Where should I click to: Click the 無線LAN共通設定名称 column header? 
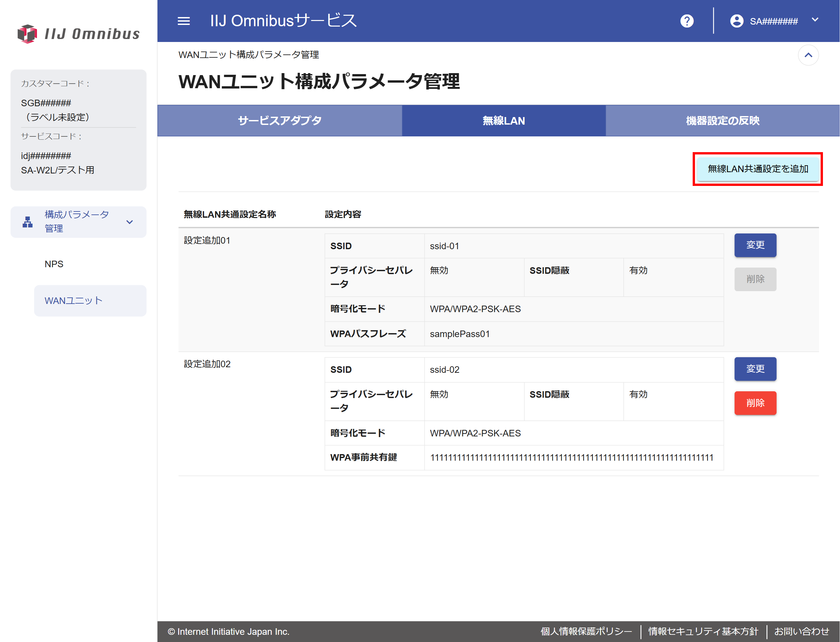click(x=230, y=214)
